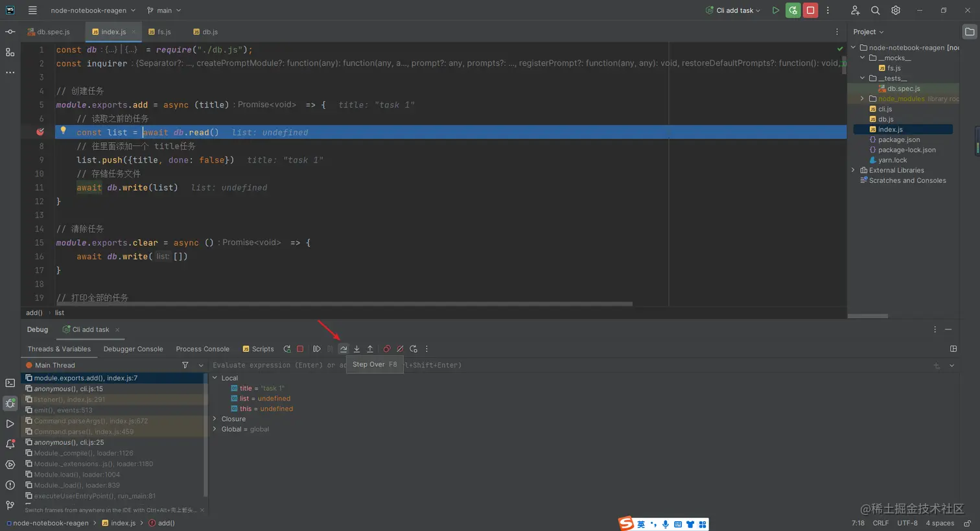Select anonymous(), cli.js:15 stack frame
Viewport: 980px width, 531px height.
(x=115, y=389)
